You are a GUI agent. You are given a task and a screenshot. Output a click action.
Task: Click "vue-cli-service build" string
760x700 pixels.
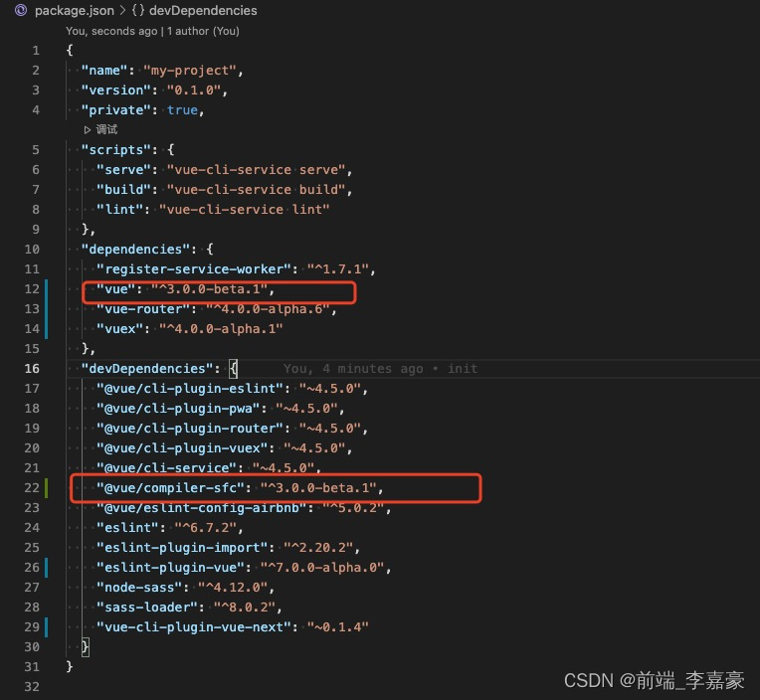pyautogui.click(x=256, y=190)
